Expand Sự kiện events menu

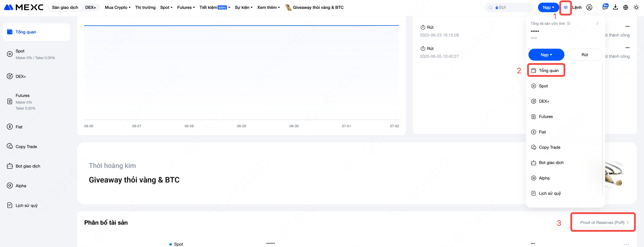tap(243, 8)
